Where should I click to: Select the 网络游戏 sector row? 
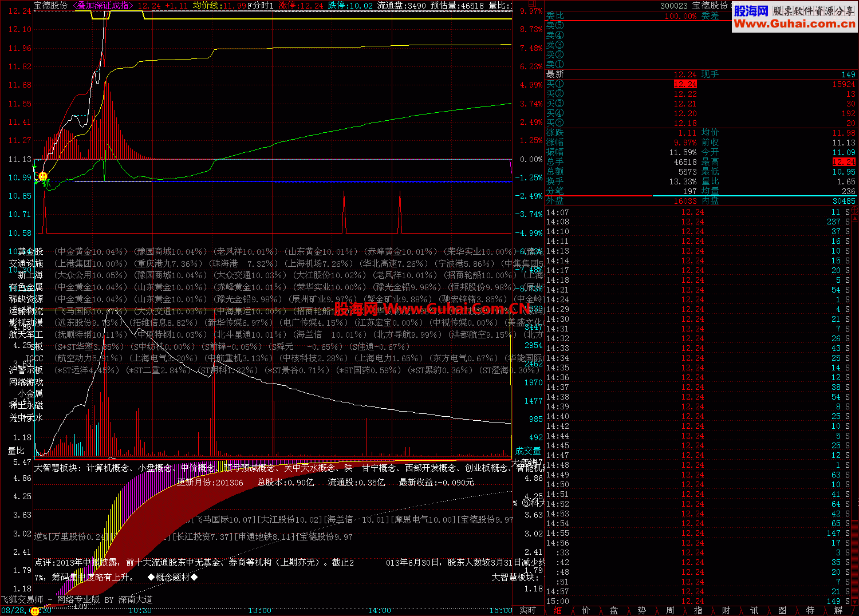26,382
